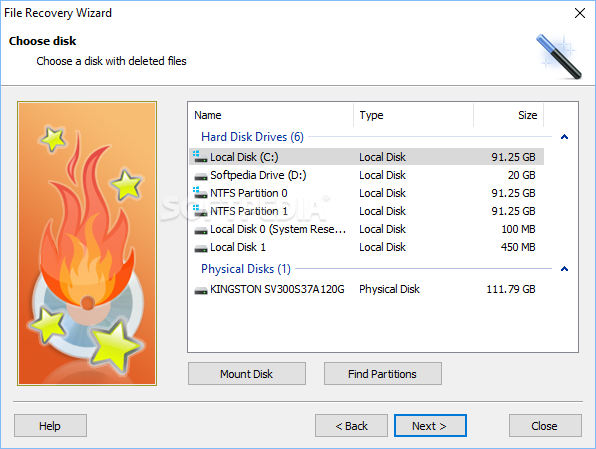Click the wizard wand icon in header
The width and height of the screenshot is (596, 449).
(x=558, y=56)
